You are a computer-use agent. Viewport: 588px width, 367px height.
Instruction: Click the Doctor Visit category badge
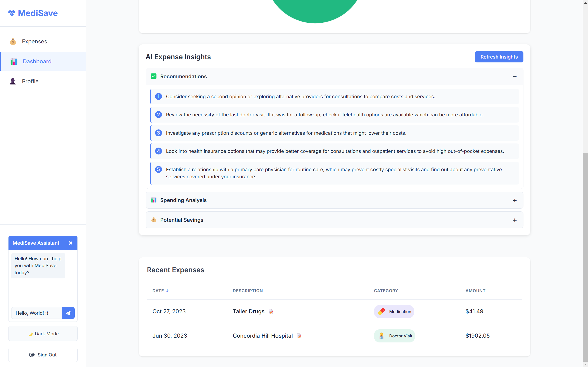pyautogui.click(x=394, y=336)
